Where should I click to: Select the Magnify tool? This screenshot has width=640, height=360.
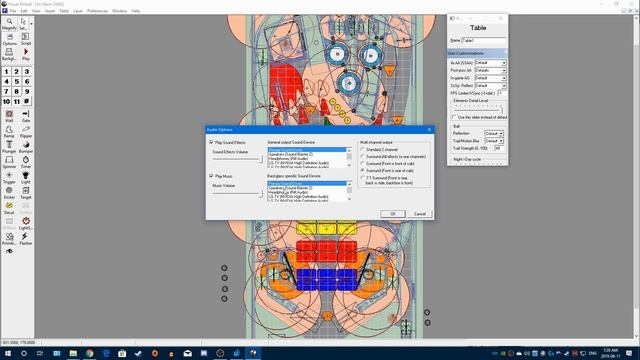(x=9, y=24)
